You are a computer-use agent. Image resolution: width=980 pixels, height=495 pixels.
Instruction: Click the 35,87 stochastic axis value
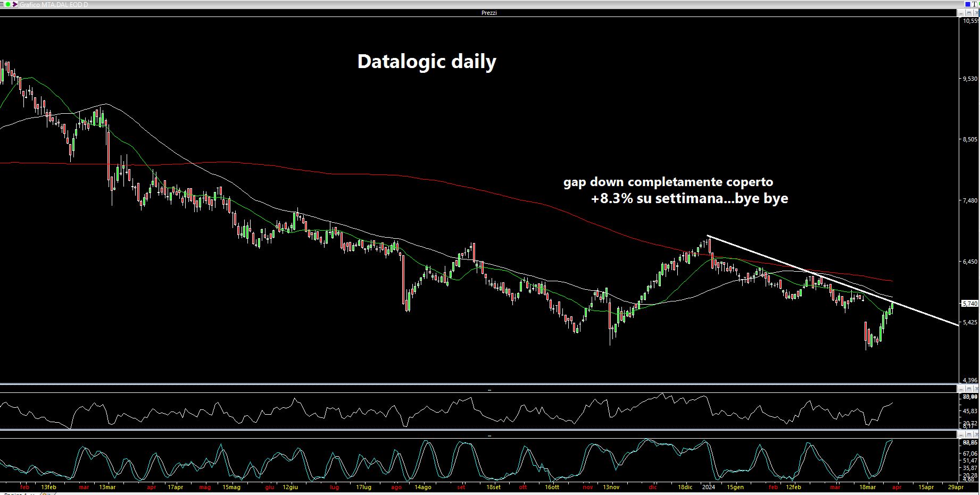coord(971,468)
